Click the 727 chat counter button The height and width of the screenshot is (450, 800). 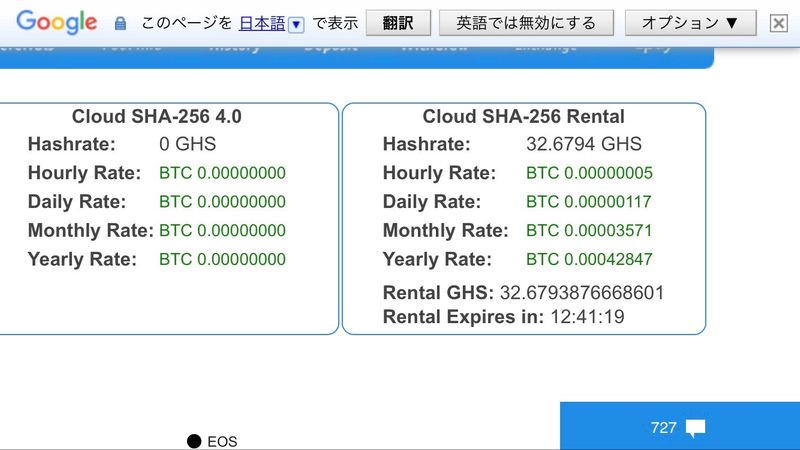[x=663, y=428]
